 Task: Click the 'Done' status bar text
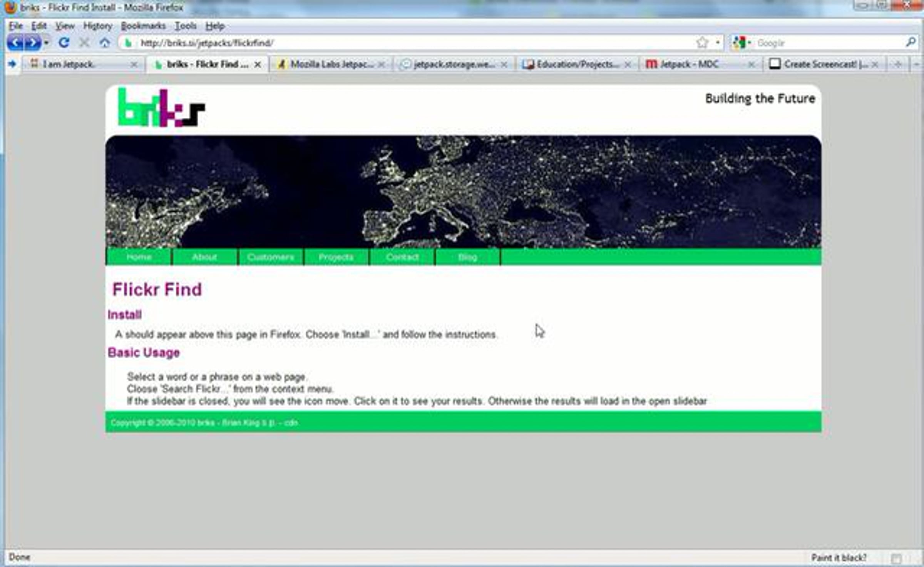[x=19, y=557]
